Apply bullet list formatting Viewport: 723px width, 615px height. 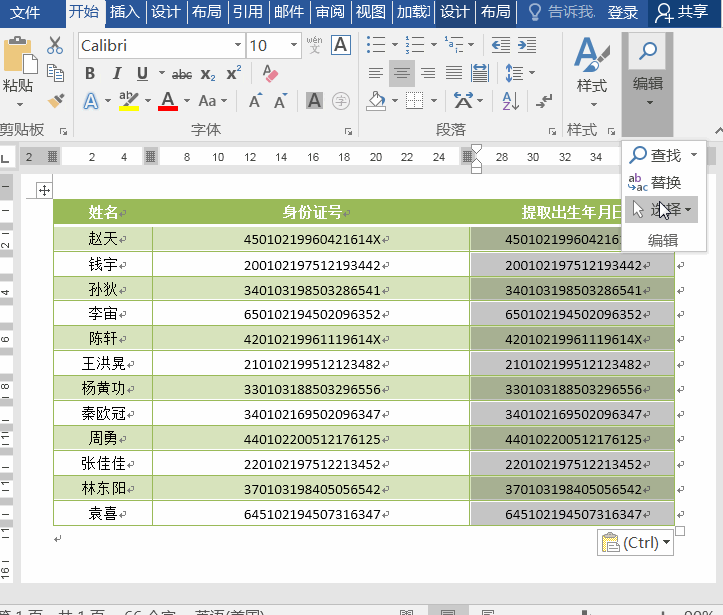point(376,45)
